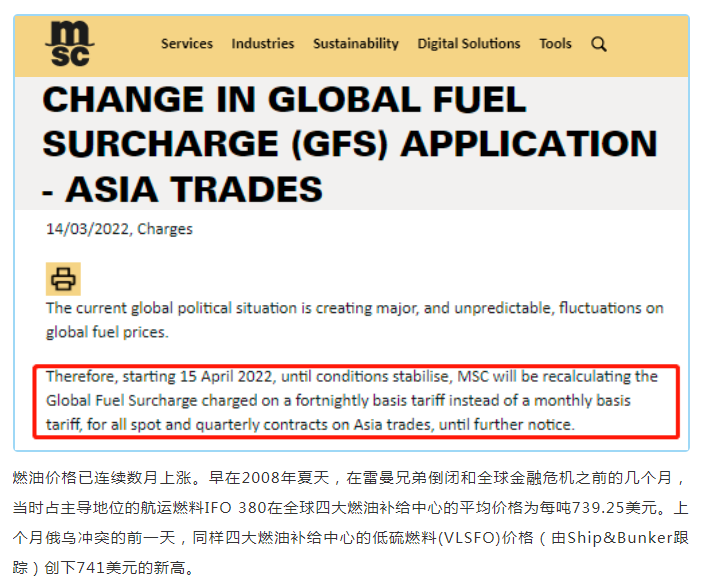Screen dimensions: 705x584
Task: Click the text 'global fuel prices.'
Action: [107, 332]
